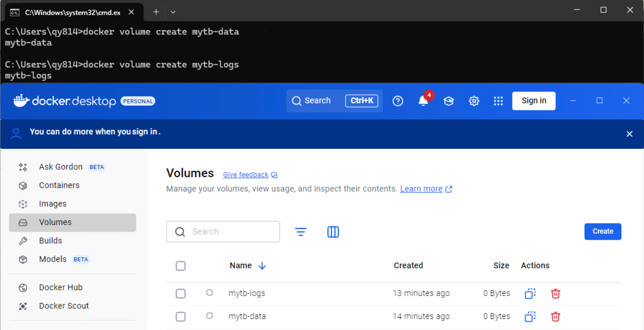Click the search magnifier in header
Image resolution: width=644 pixels, height=330 pixels.
click(x=297, y=101)
